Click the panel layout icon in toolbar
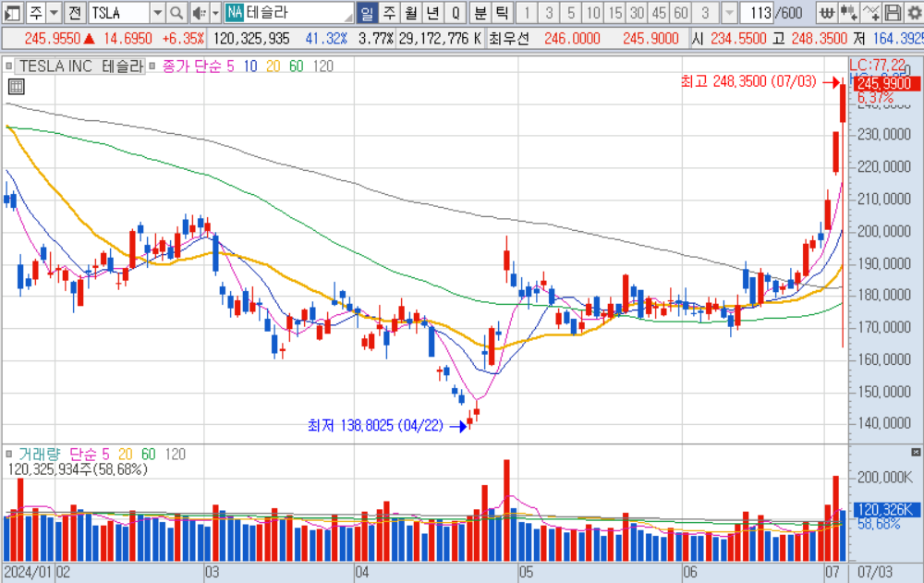Screen dimensions: 924x583 point(12,12)
